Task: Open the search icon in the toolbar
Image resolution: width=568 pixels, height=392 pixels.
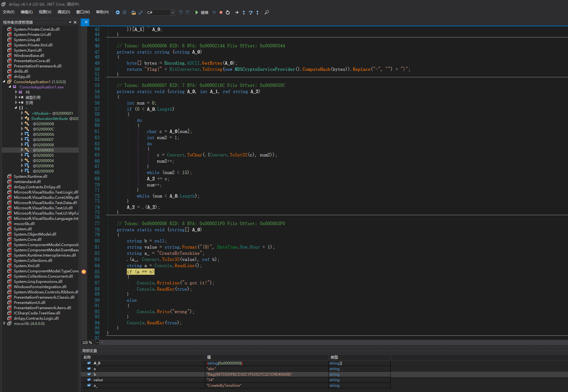Action: pyautogui.click(x=267, y=12)
